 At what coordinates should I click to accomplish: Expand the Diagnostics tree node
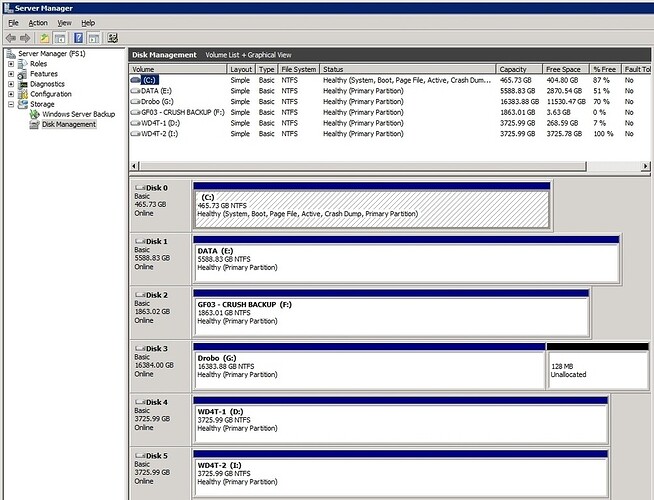pos(11,84)
